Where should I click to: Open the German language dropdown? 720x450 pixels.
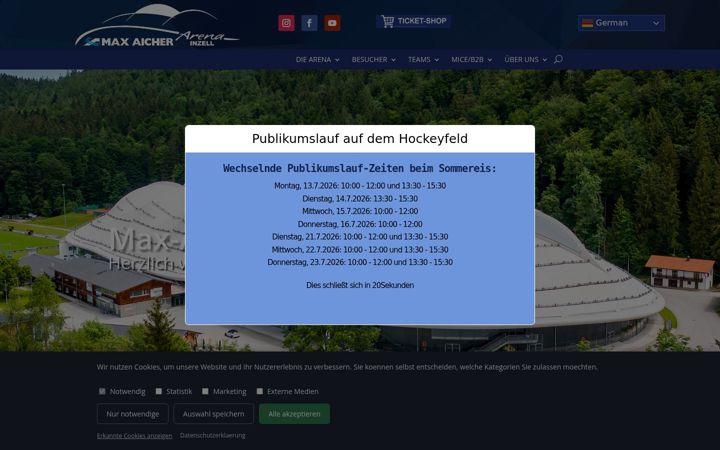tap(621, 23)
